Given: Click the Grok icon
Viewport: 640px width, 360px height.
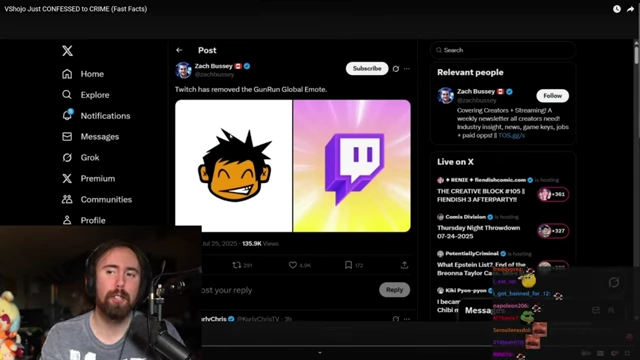Looking at the screenshot, I should pos(67,157).
